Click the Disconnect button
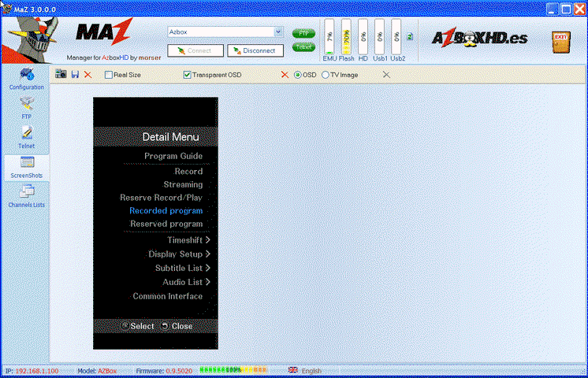Screen dimensions: 588x378 (255, 50)
